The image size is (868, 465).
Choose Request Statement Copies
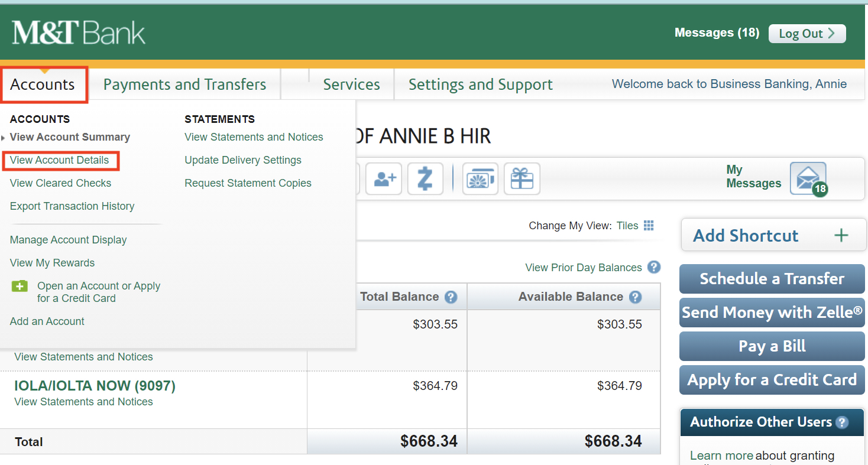pyautogui.click(x=248, y=183)
